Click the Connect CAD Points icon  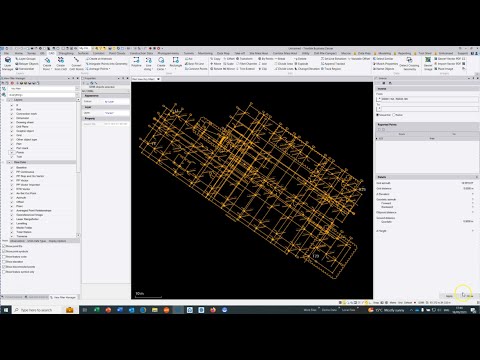coord(76,63)
